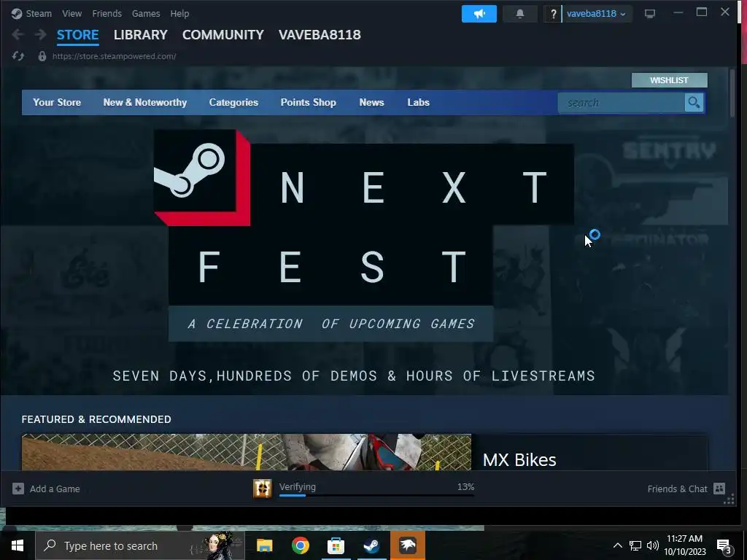Click the question mark help icon
The image size is (747, 560).
click(553, 14)
